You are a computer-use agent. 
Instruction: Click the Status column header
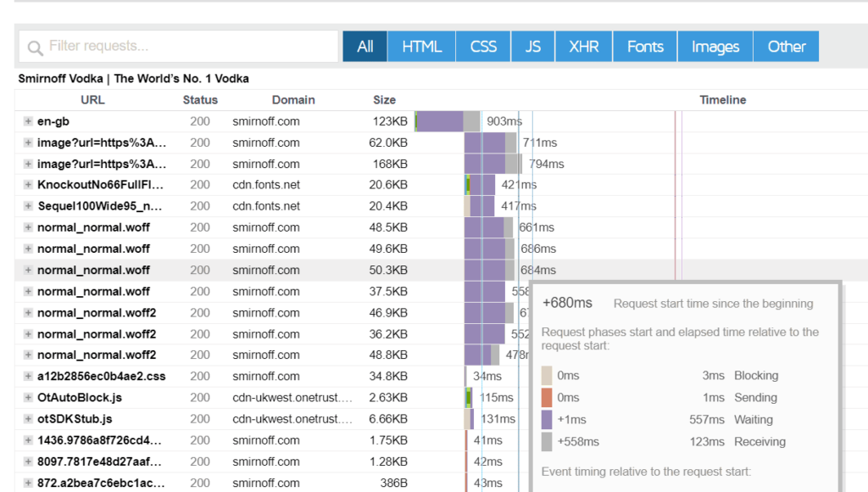pyautogui.click(x=200, y=99)
